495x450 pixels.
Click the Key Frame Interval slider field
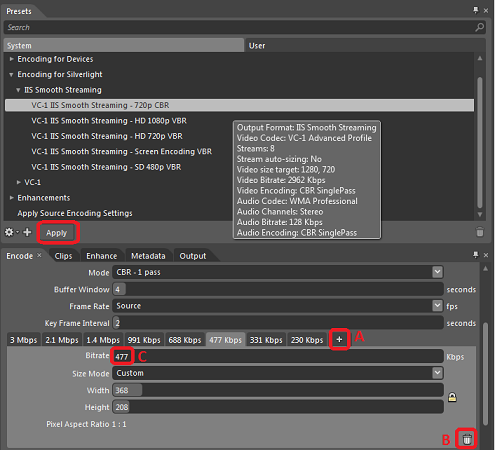(x=278, y=323)
